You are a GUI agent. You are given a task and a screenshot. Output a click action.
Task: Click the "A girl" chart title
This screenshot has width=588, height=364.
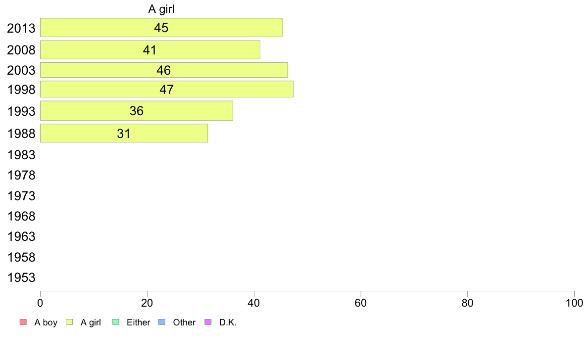tap(161, 9)
